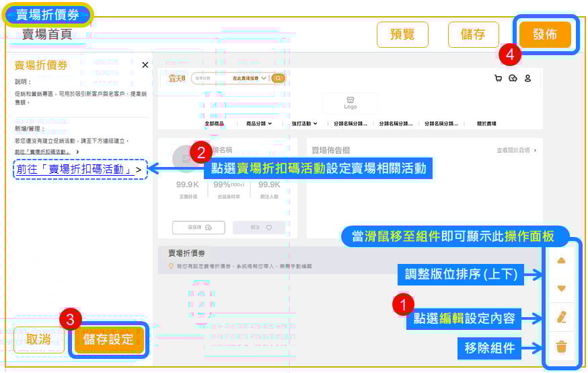This screenshot has width=588, height=373.
Task: Click 儲存設定 to save the settings
Action: pos(109,339)
